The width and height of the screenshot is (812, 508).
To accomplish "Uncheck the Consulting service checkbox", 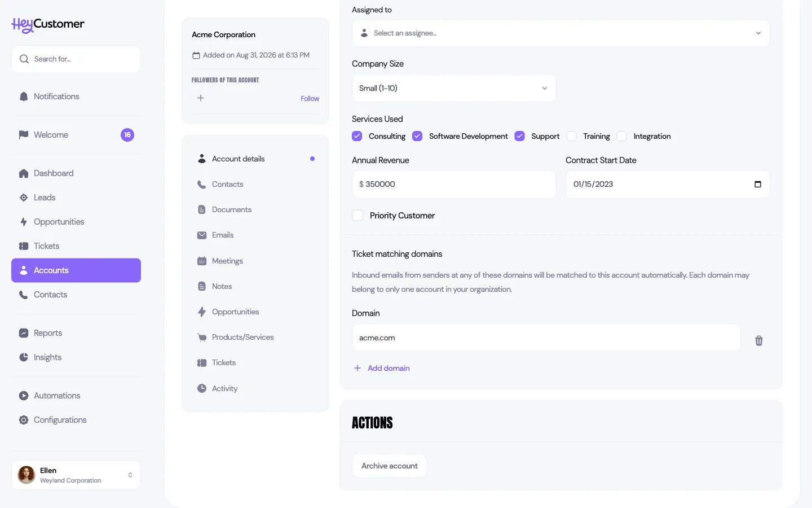I will (x=357, y=136).
